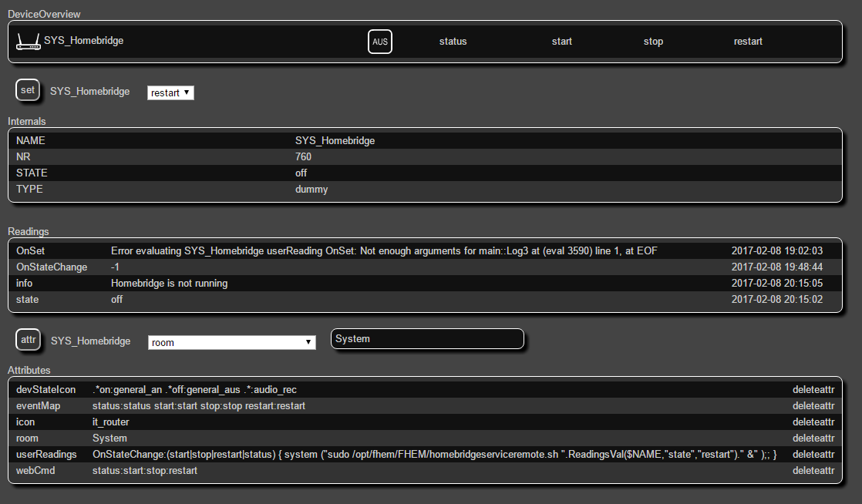This screenshot has width=862, height=504.
Task: Click the state reading name
Action: (x=27, y=300)
